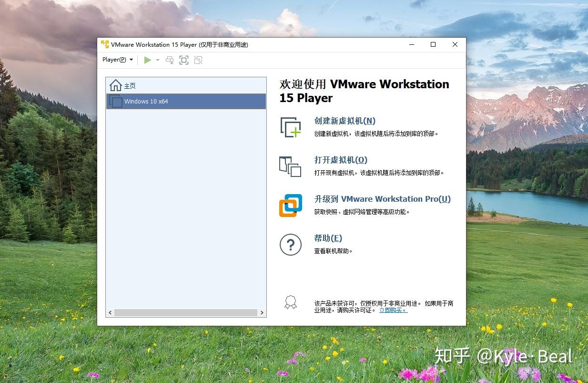Start the virtual machine with green play button

pyautogui.click(x=148, y=60)
